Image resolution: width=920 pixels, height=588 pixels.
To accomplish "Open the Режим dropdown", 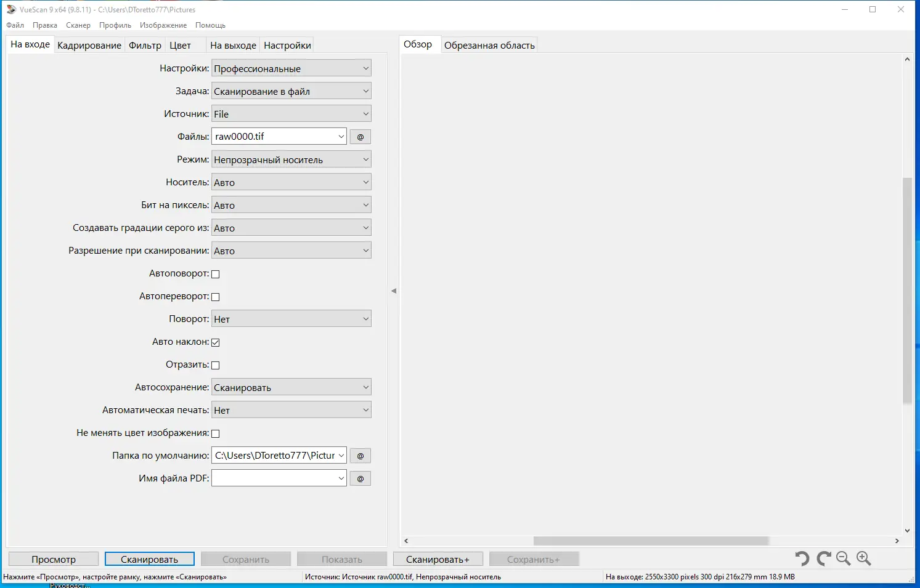I will (291, 159).
